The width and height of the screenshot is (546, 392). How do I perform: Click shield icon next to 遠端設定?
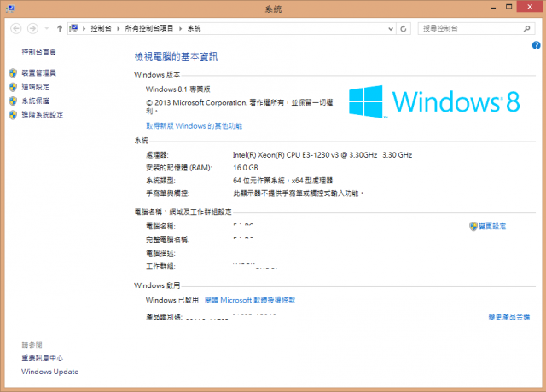13,87
